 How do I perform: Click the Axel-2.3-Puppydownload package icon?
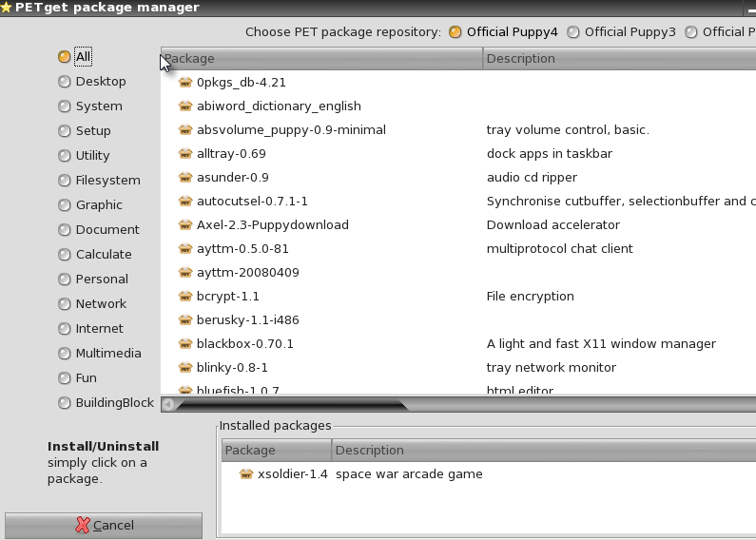click(185, 224)
